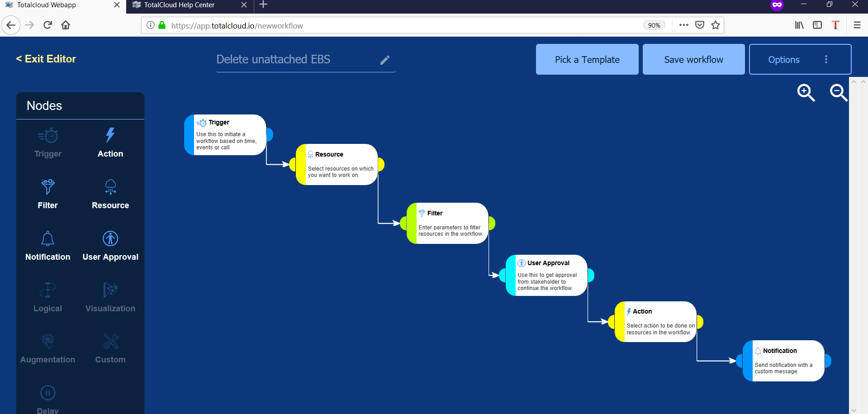Click the red T extension icon

[835, 25]
